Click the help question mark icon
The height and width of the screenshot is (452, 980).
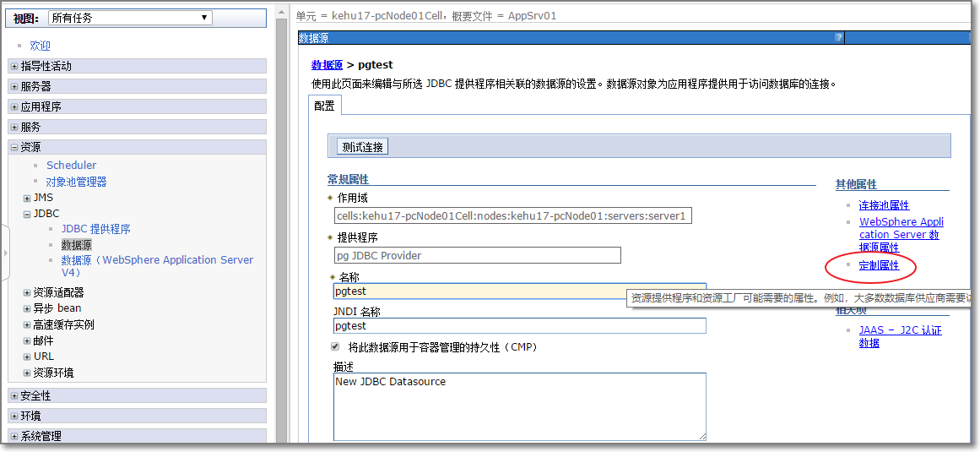[x=838, y=37]
